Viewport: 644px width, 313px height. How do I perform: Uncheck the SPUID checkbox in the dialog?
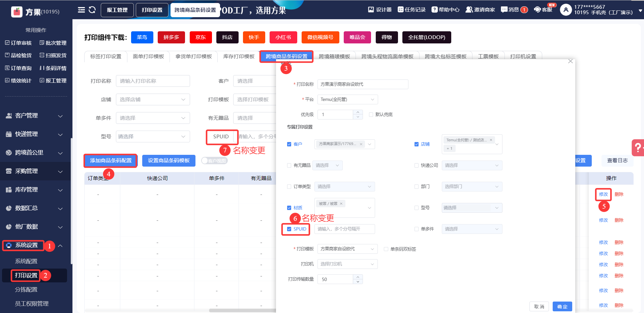pyautogui.click(x=289, y=229)
